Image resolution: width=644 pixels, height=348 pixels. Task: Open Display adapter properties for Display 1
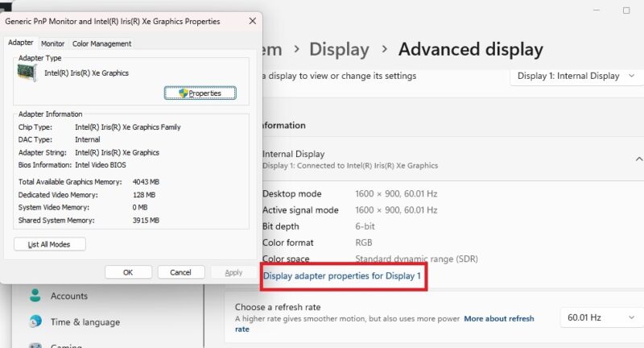[x=342, y=275]
